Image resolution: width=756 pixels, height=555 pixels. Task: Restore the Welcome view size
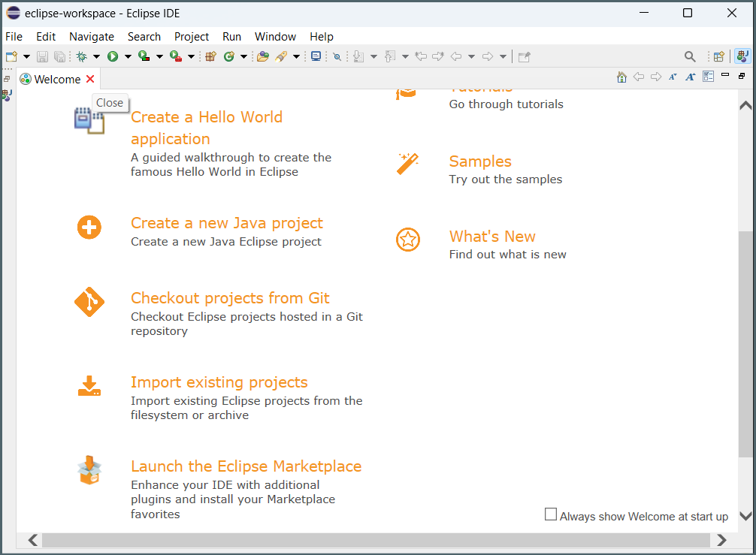tap(742, 76)
